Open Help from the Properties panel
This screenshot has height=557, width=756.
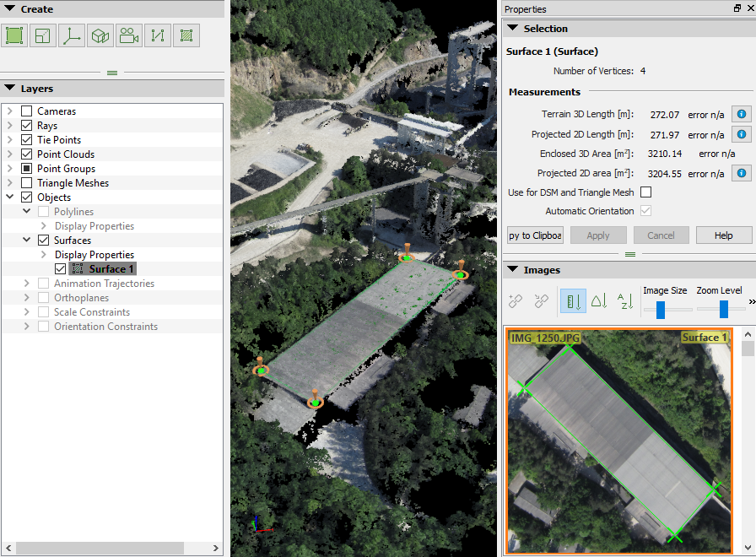coord(724,235)
